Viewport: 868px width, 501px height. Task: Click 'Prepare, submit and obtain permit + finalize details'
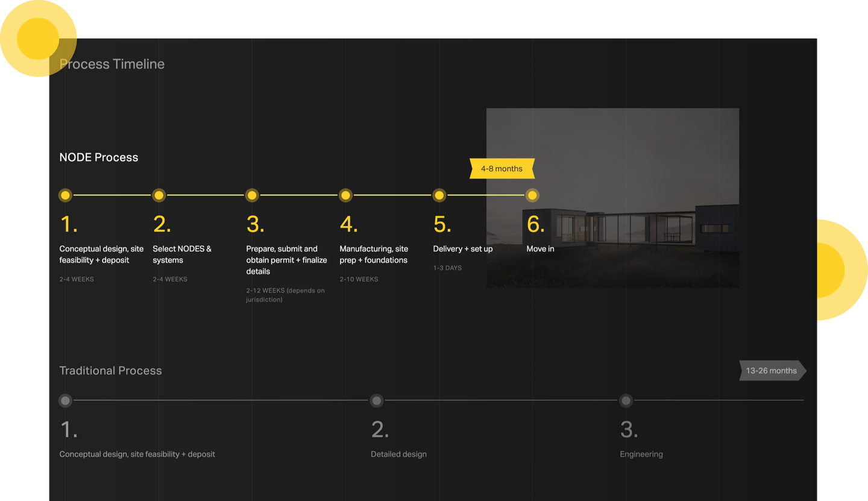[x=286, y=260]
